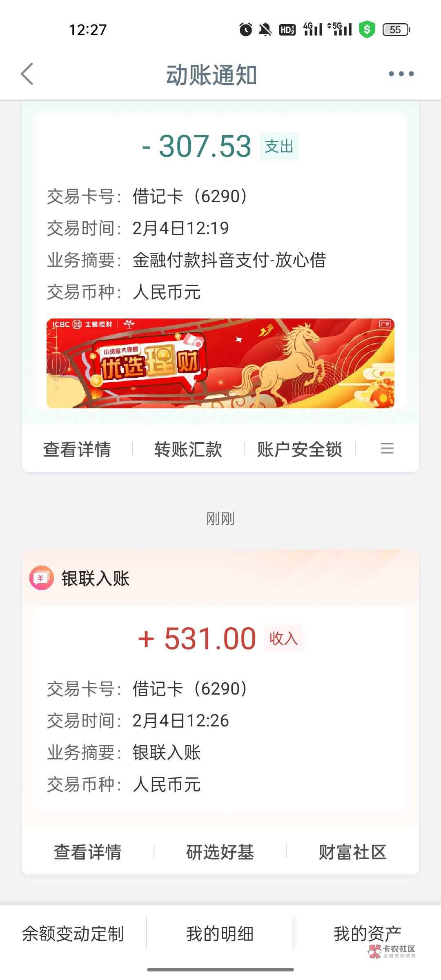Tap 查看详情 under the 307.53 expense

[77, 449]
